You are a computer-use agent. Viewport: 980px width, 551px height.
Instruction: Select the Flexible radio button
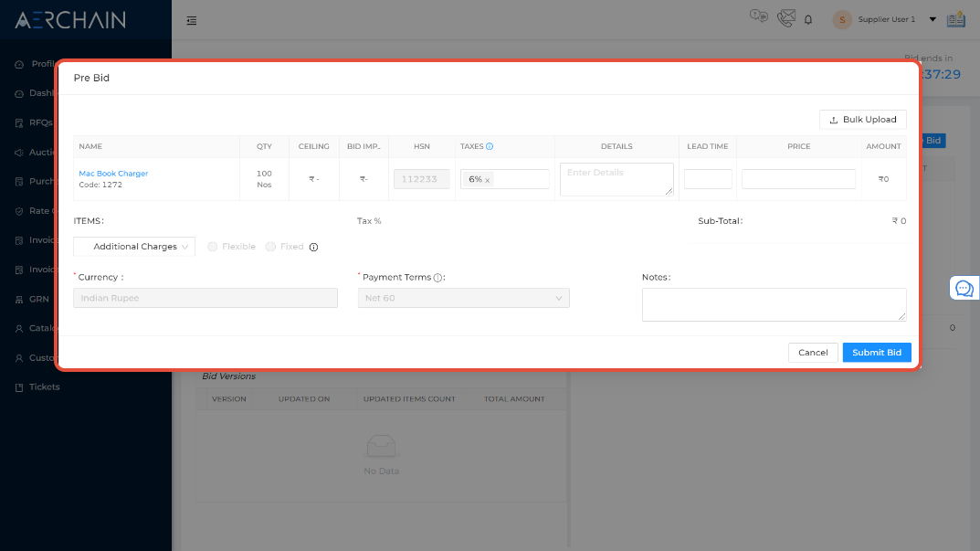coord(211,246)
